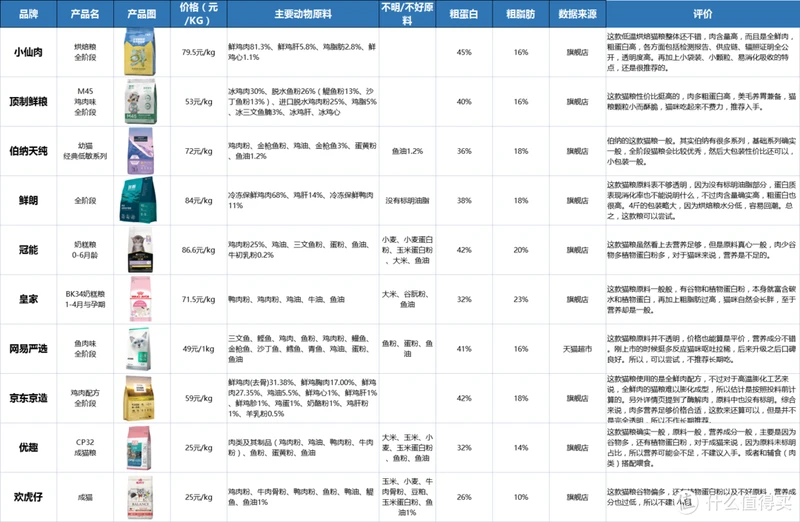The image size is (800, 522).
Task: Select the brand cell 优趣
Action: 29,448
